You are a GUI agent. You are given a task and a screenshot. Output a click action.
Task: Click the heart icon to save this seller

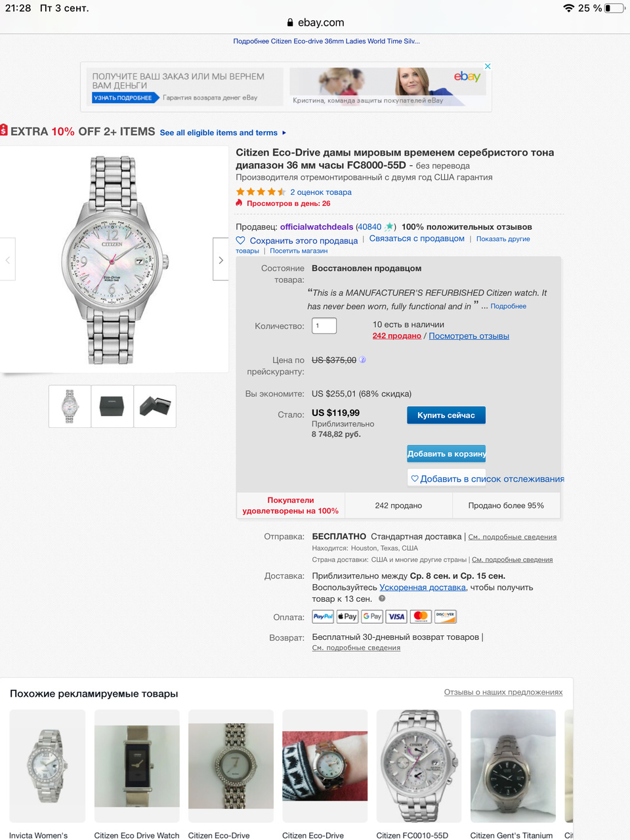point(240,241)
